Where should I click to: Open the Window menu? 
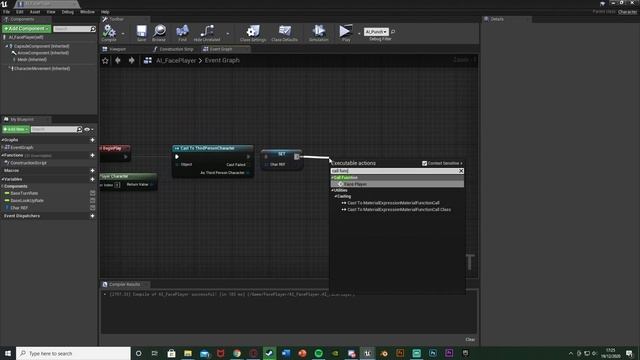(87, 12)
